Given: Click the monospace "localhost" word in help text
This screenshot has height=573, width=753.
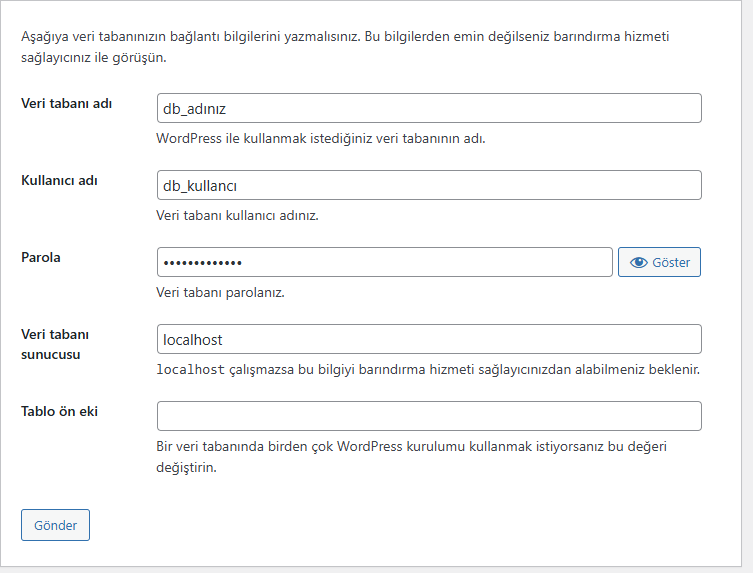Looking at the screenshot, I should 190,370.
